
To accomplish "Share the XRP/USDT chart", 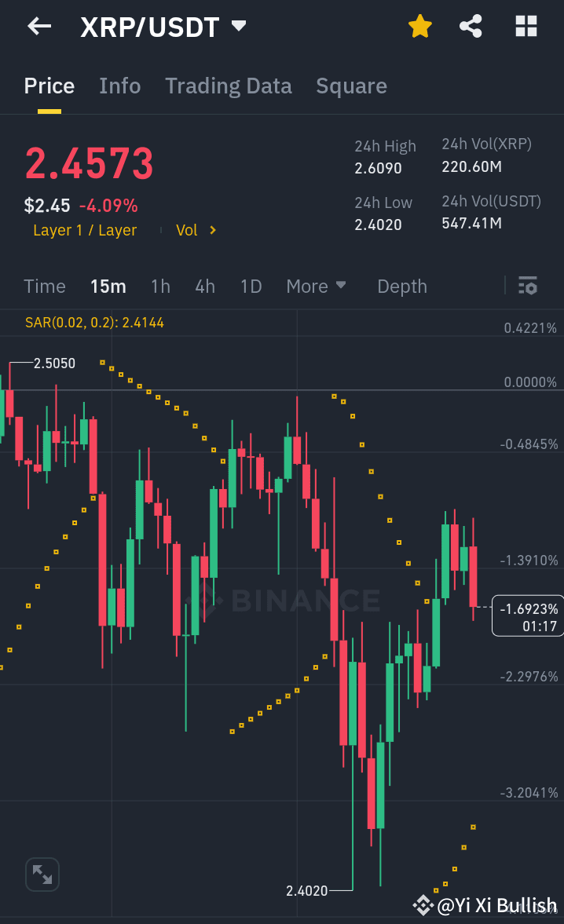I will point(471,26).
